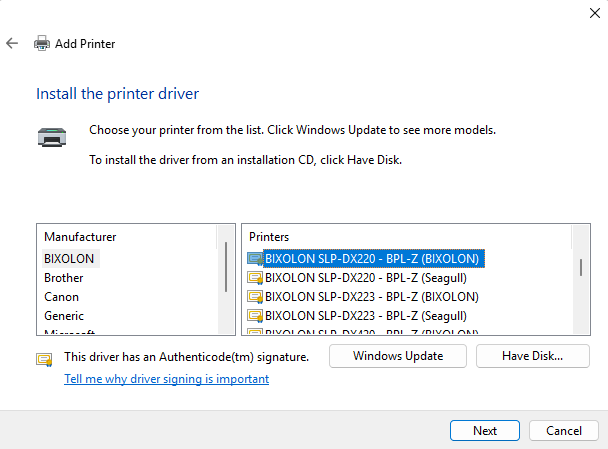Click the certificate icon of SLP-DX223 (BIXOLON) row
The image size is (608, 449).
[255, 297]
